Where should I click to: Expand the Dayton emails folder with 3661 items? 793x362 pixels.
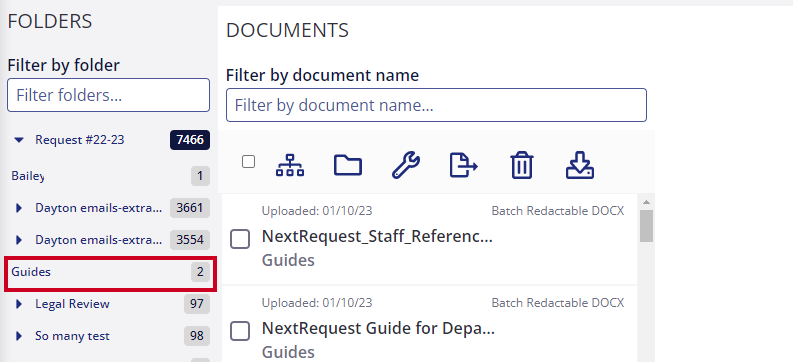[x=19, y=208]
